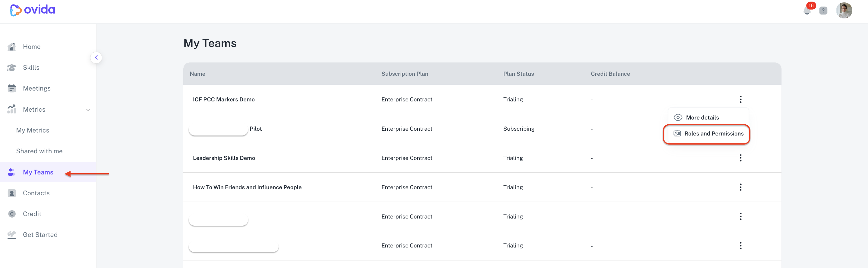The height and width of the screenshot is (268, 868).
Task: Click Enterprise Contract for Leadership Skills Demo
Action: 407,158
